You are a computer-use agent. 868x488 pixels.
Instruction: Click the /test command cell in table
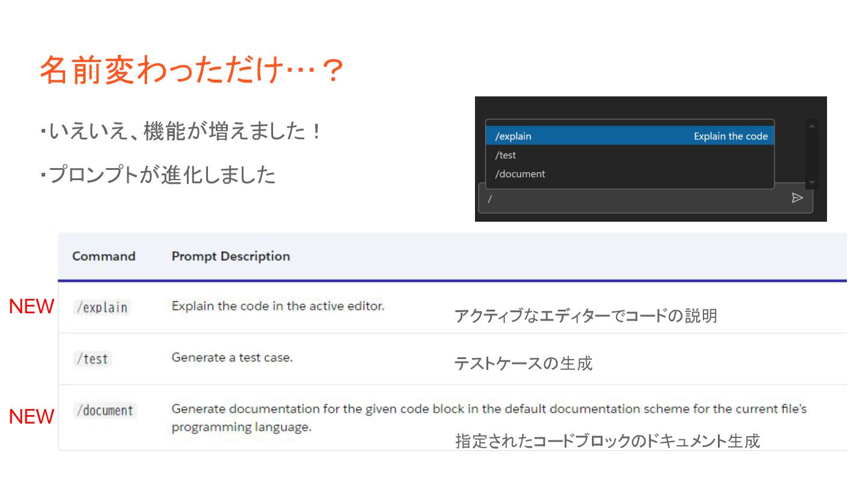92,359
